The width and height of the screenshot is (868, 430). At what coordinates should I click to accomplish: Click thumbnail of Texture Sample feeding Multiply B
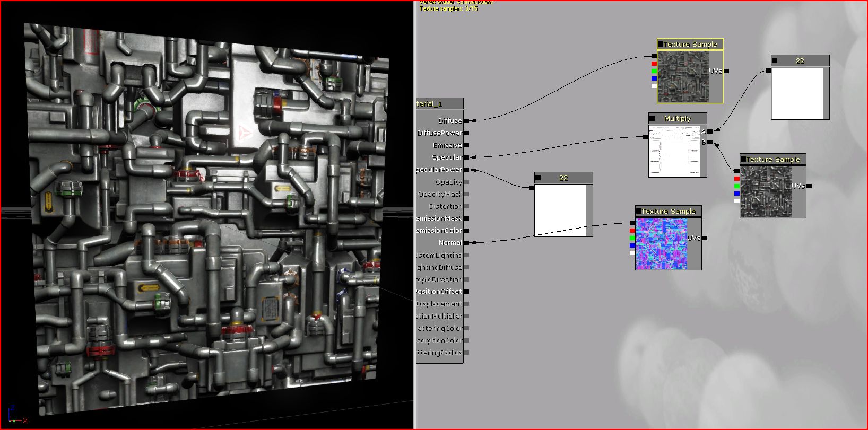click(766, 192)
